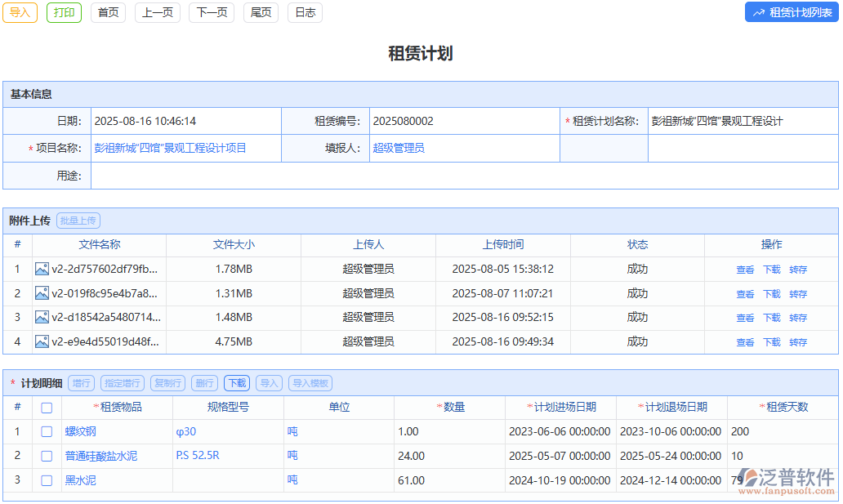Open the 螺纹钢 rental material link
This screenshot has height=504, width=843.
click(x=78, y=431)
